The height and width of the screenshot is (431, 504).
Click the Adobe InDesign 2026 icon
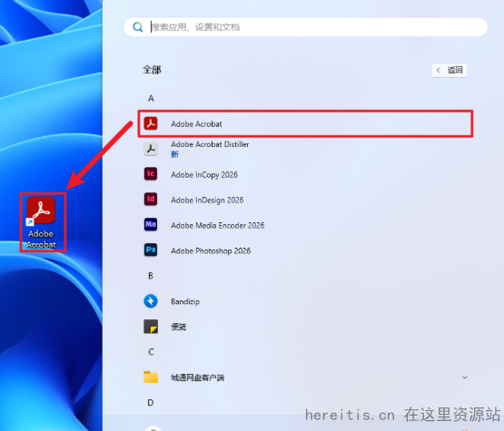click(x=151, y=200)
